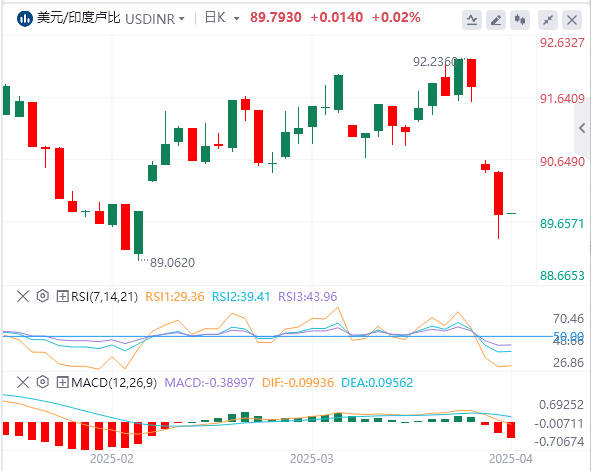Image resolution: width=591 pixels, height=471 pixels.
Task: Click the -0.70674 MACD axis label
Action: (x=559, y=442)
